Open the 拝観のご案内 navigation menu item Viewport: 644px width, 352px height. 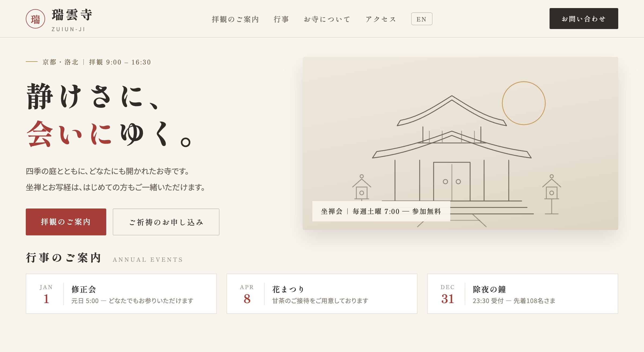235,19
